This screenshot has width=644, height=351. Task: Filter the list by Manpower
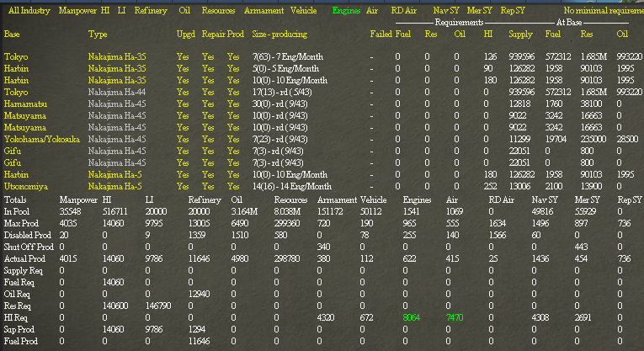(77, 11)
